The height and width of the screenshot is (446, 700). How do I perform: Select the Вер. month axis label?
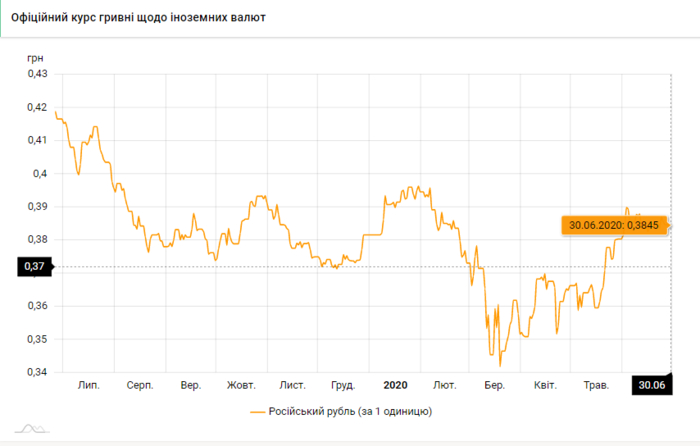point(191,385)
